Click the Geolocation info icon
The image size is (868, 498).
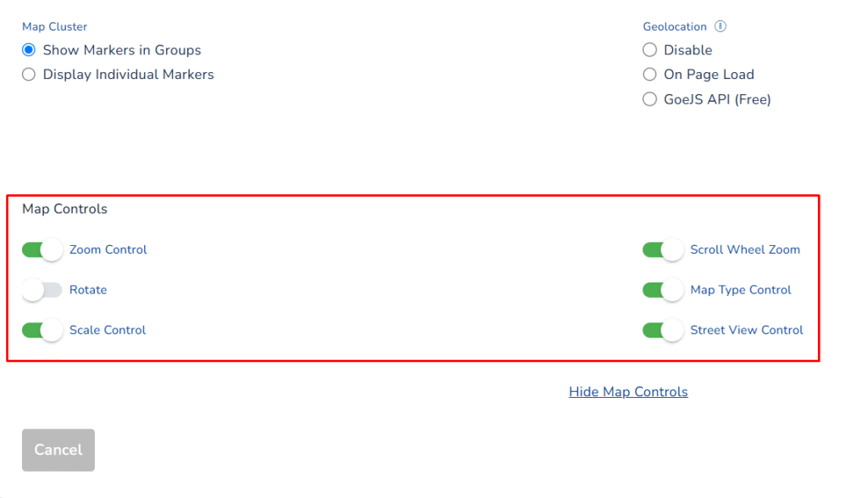(x=721, y=26)
